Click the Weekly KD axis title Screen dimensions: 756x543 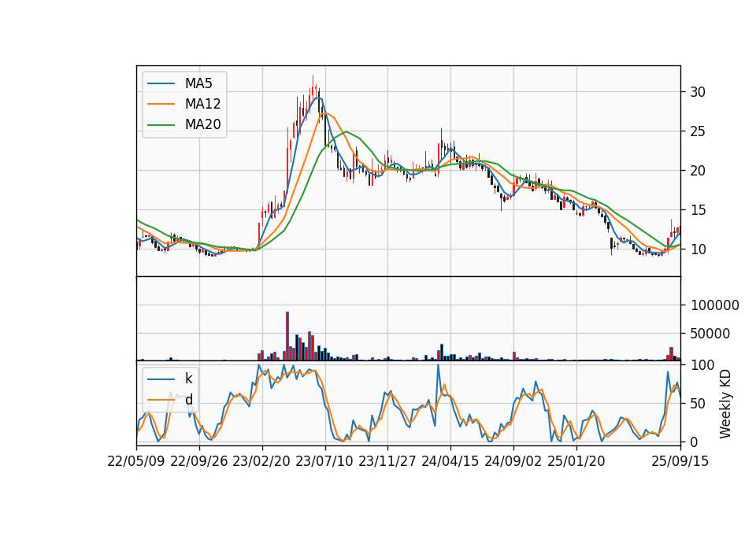724,404
